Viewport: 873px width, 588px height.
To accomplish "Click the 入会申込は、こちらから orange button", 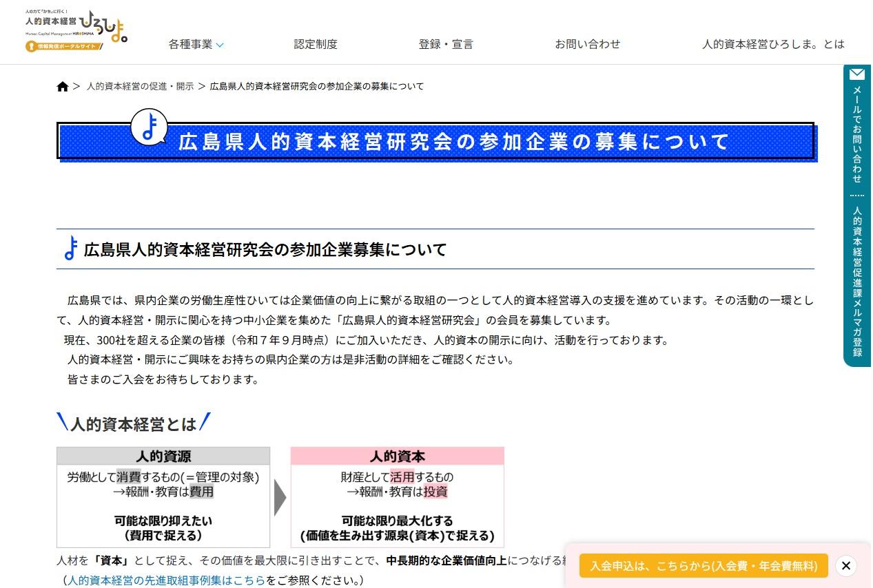I will click(x=703, y=566).
